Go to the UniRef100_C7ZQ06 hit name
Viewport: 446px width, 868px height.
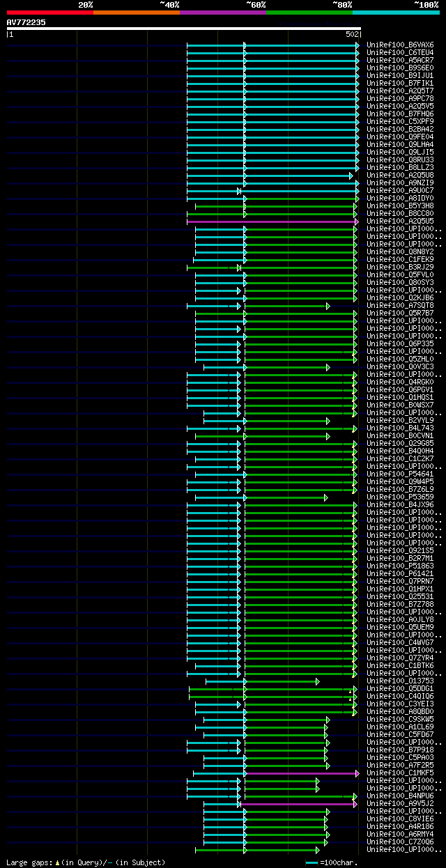400,842
